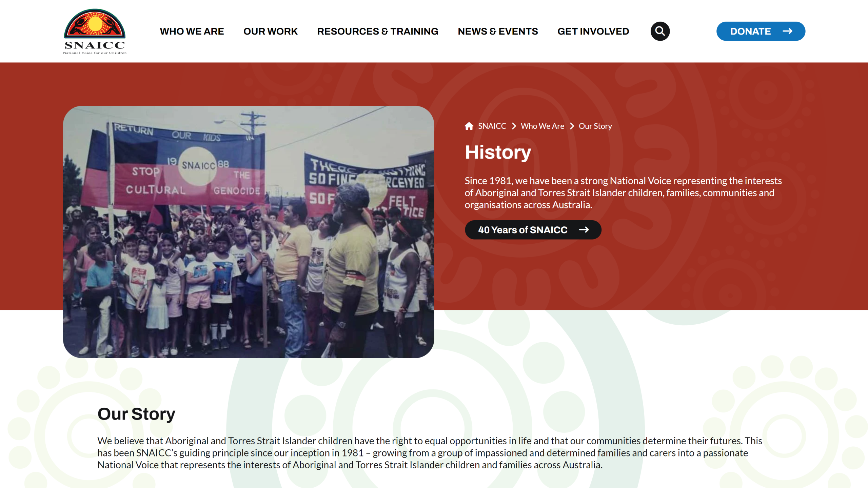Click the History page heading
Viewport: 868px width, 488px height.
498,152
